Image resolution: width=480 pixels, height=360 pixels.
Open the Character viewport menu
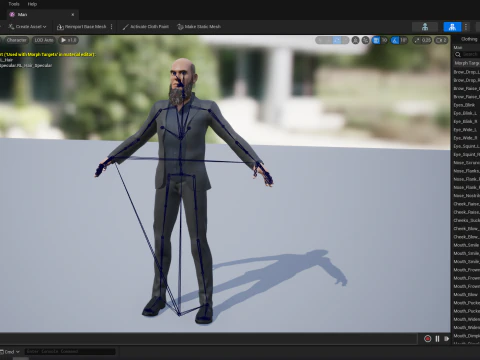coord(16,40)
